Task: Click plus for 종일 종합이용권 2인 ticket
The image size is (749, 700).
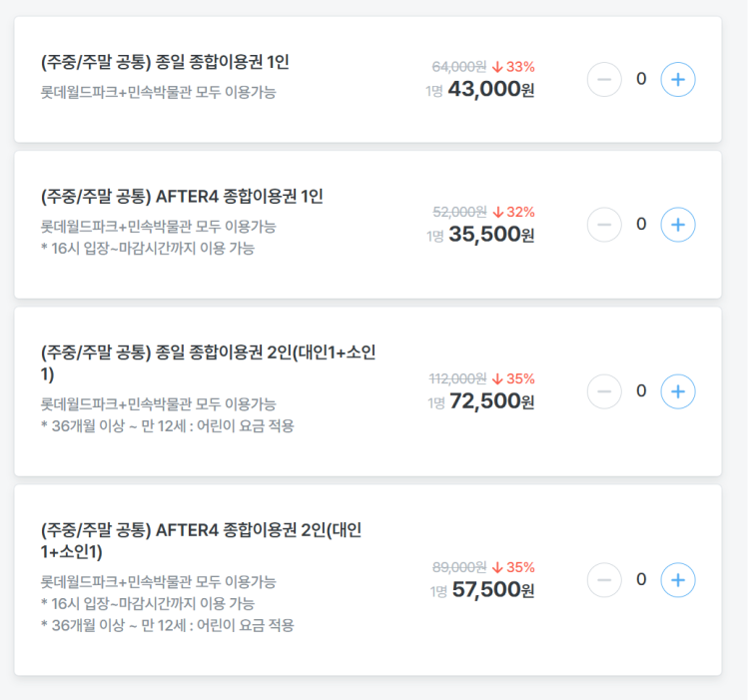Action: [678, 391]
